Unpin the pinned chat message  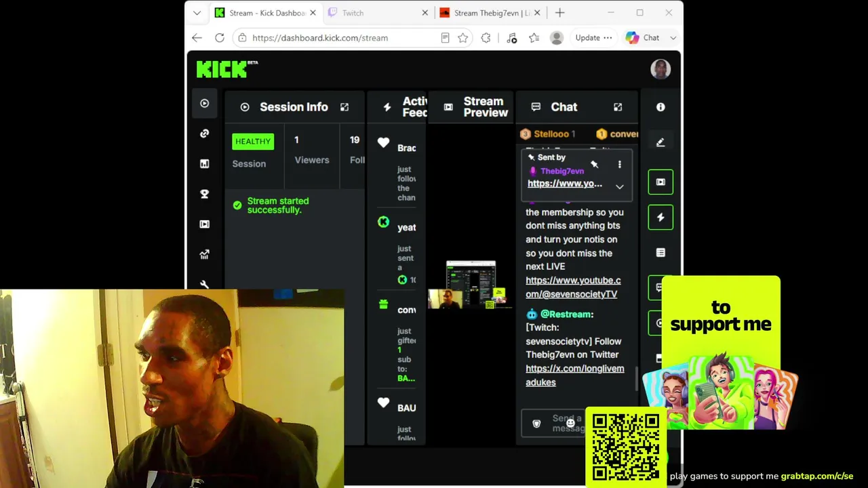point(594,164)
